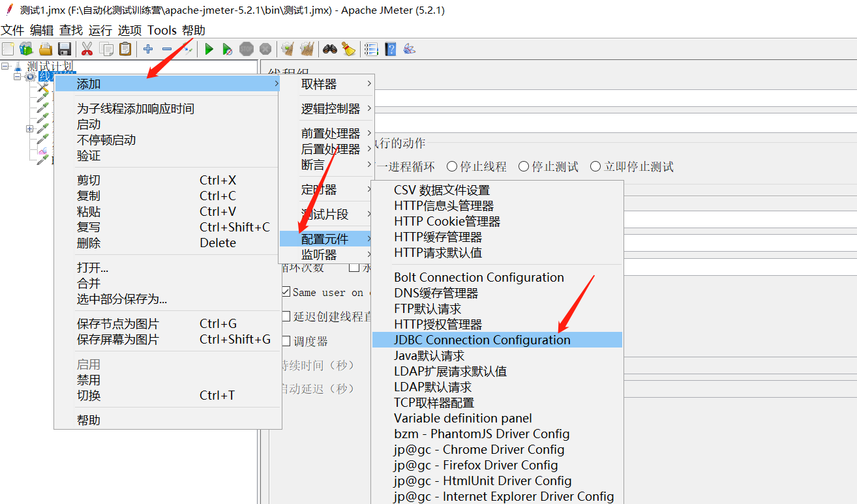Click the Reset Search yellow broom icon
The height and width of the screenshot is (504, 857).
pyautogui.click(x=348, y=49)
